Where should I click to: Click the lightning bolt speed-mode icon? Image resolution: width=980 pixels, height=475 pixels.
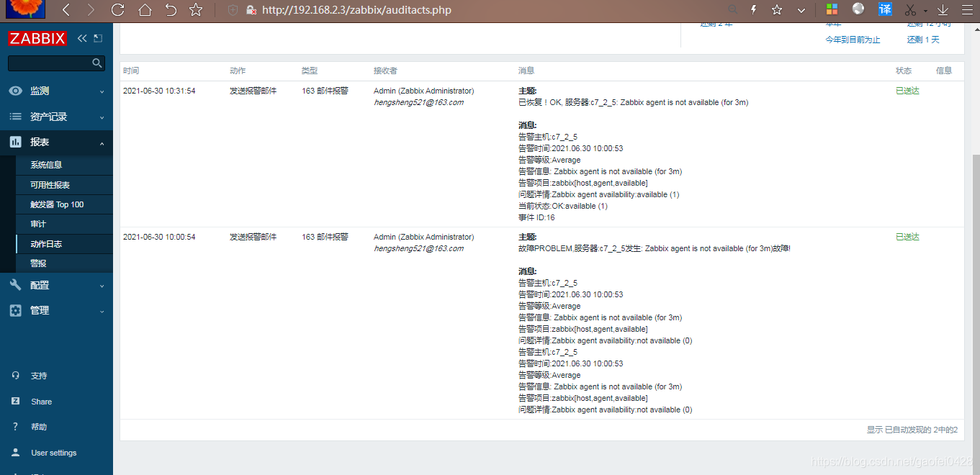(754, 10)
